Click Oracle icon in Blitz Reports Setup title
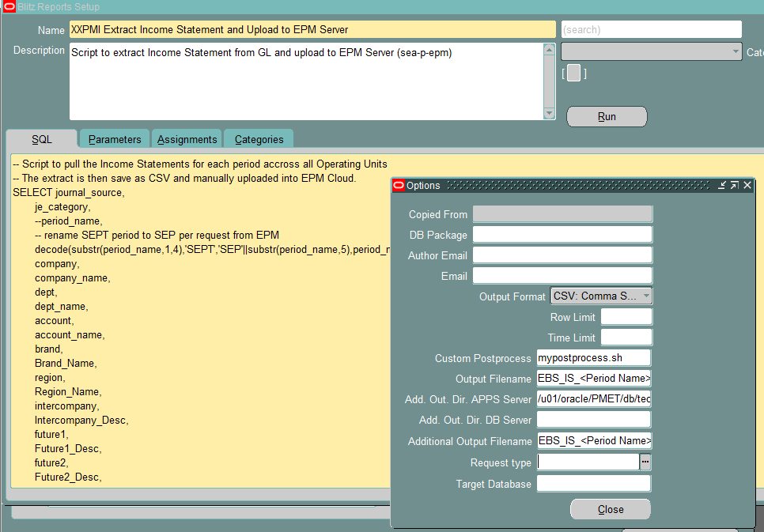This screenshot has width=764, height=532. point(9,7)
